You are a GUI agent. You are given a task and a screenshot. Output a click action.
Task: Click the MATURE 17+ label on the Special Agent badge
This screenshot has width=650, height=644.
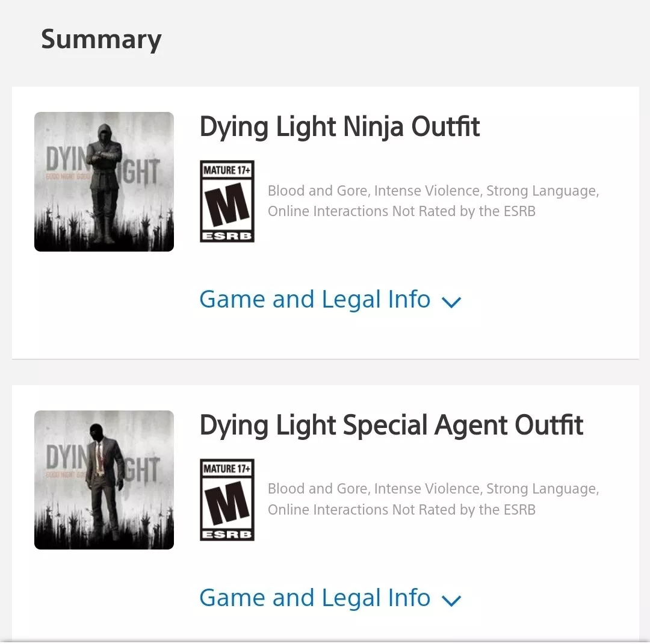click(x=227, y=469)
